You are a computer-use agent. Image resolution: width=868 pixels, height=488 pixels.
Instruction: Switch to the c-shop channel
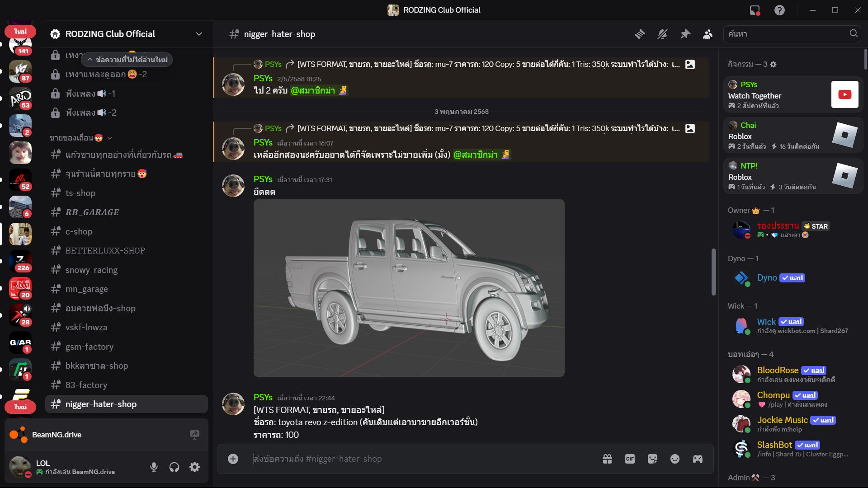pos(127,231)
